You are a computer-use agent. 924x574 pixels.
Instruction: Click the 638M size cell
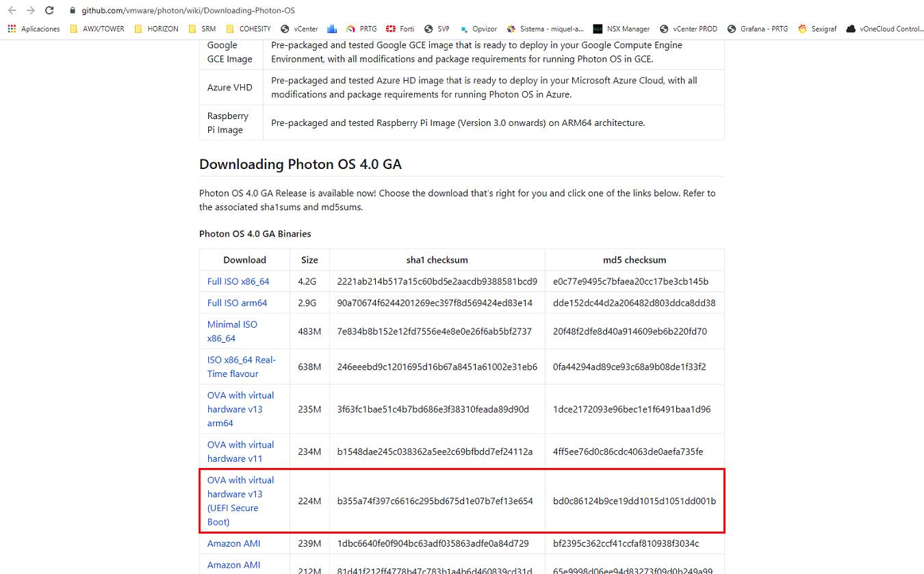click(x=309, y=367)
